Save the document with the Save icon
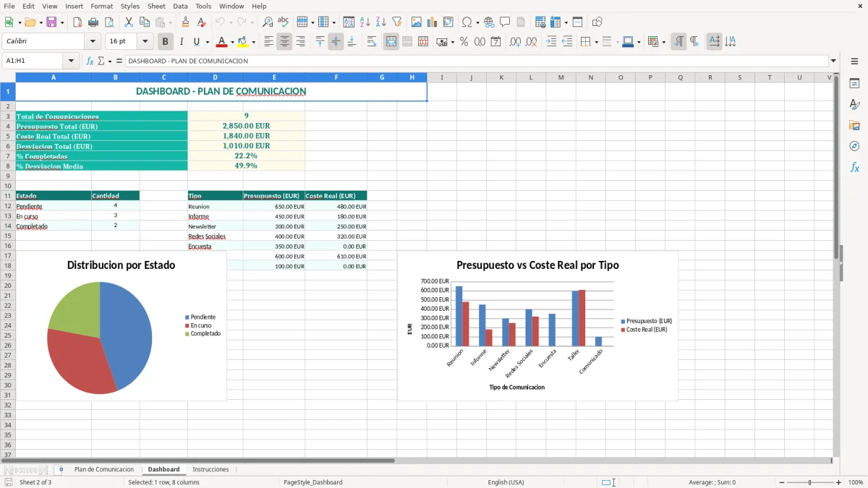868x488 pixels. (51, 22)
